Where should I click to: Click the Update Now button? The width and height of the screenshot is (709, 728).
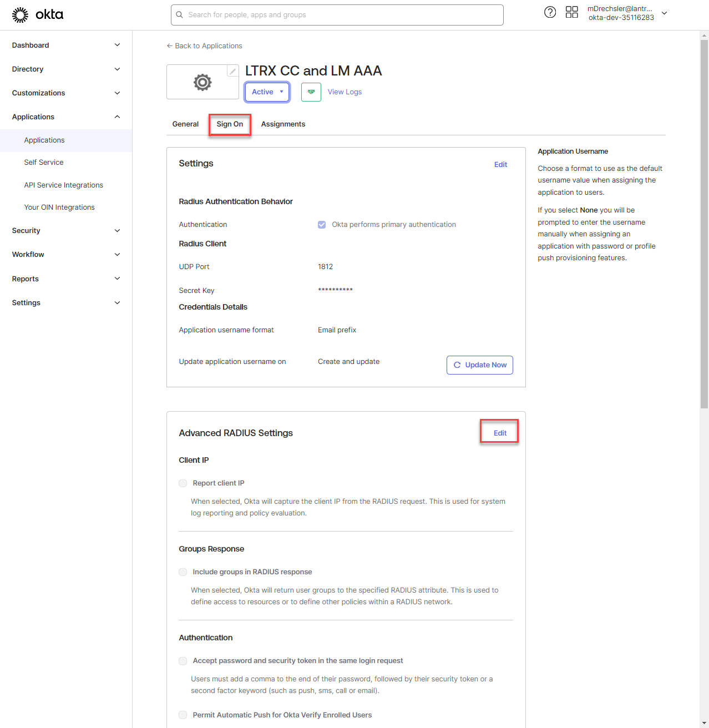(x=480, y=365)
